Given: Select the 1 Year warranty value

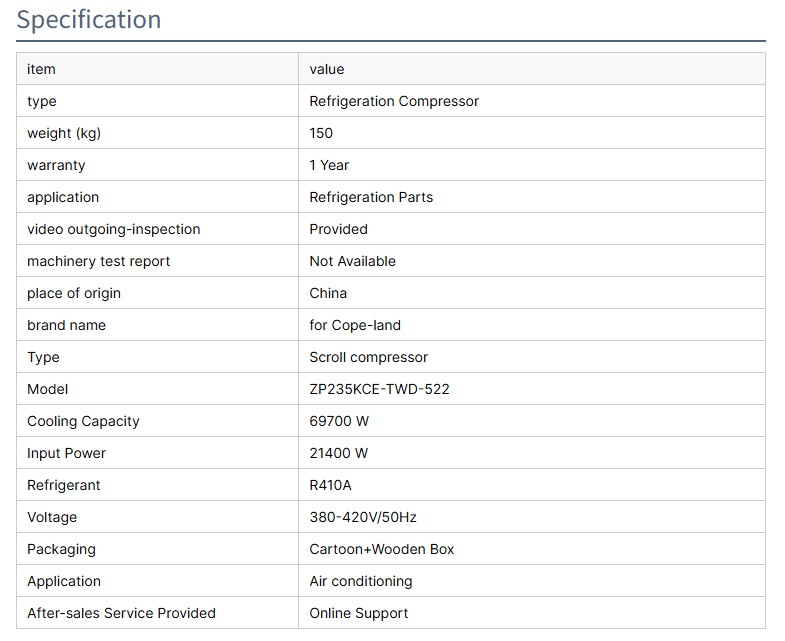Looking at the screenshot, I should coord(329,165).
